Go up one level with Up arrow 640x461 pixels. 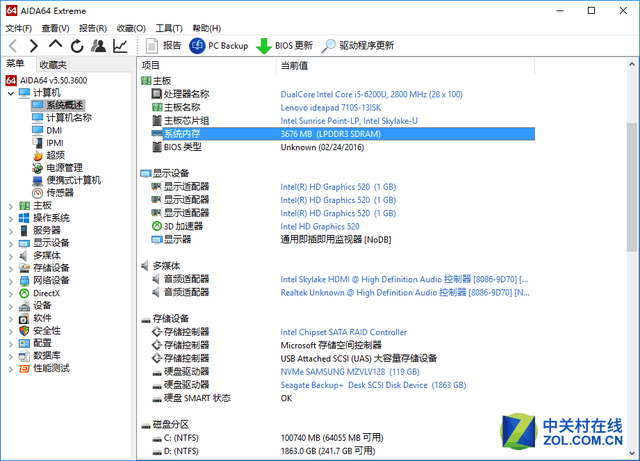pyautogui.click(x=56, y=45)
